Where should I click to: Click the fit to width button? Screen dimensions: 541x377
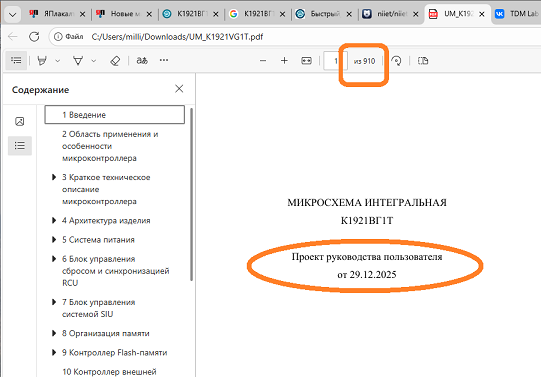pos(306,61)
